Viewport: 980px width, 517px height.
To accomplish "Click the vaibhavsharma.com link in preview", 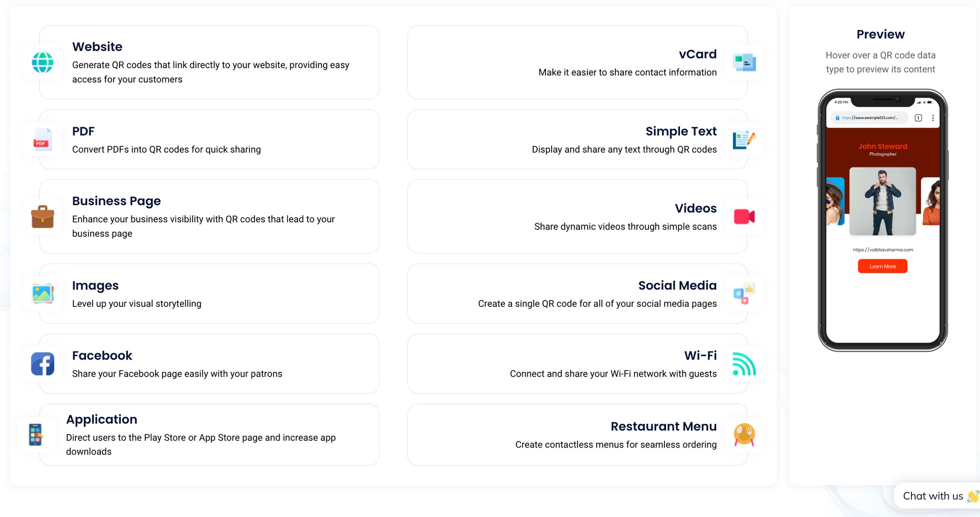I will click(x=882, y=249).
